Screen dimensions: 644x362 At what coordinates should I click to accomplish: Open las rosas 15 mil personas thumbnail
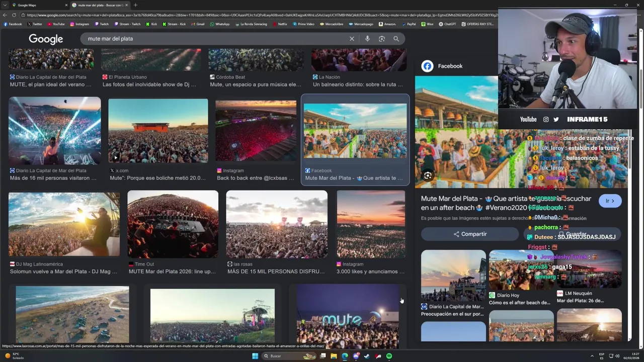[x=277, y=224]
